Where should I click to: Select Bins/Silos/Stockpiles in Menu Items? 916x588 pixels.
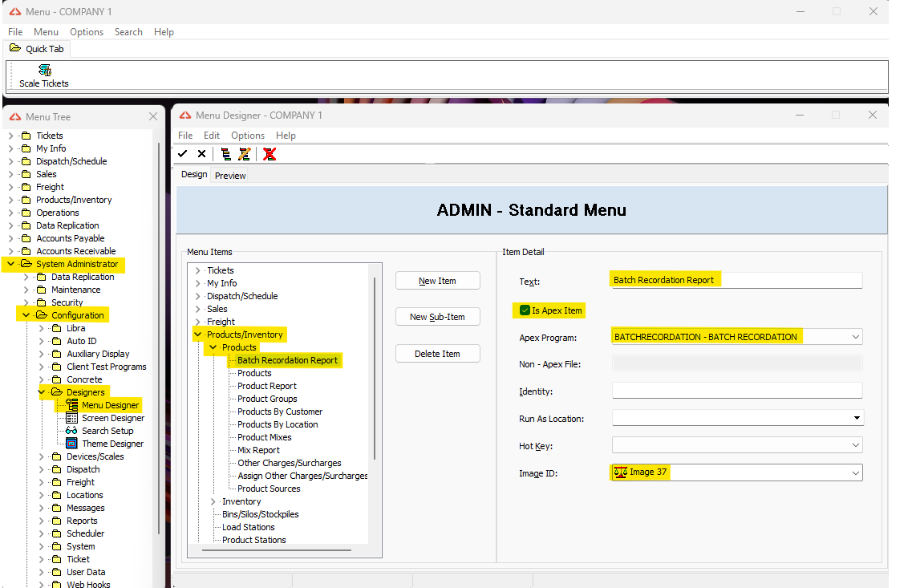point(261,514)
